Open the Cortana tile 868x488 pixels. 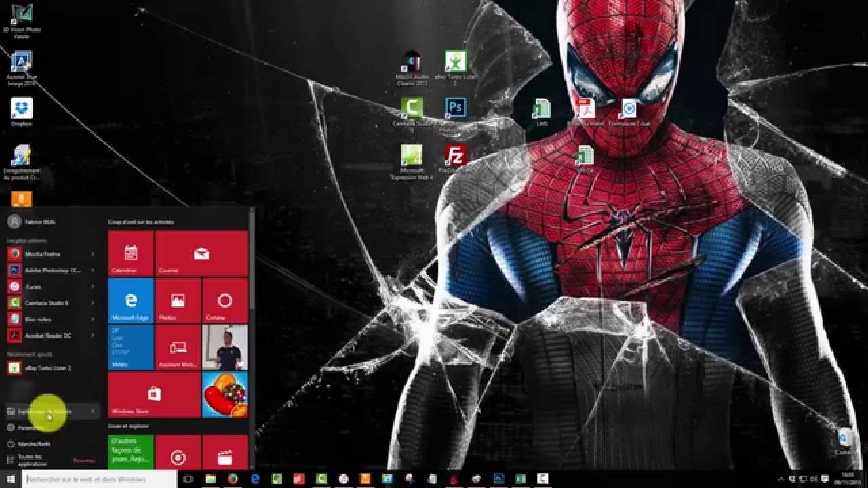[x=225, y=300]
